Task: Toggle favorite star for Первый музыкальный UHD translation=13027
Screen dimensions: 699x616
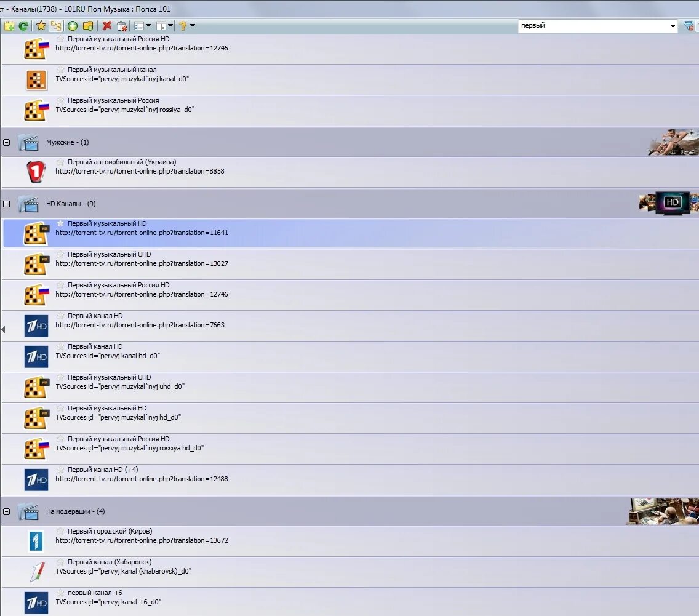Action: [x=60, y=254]
